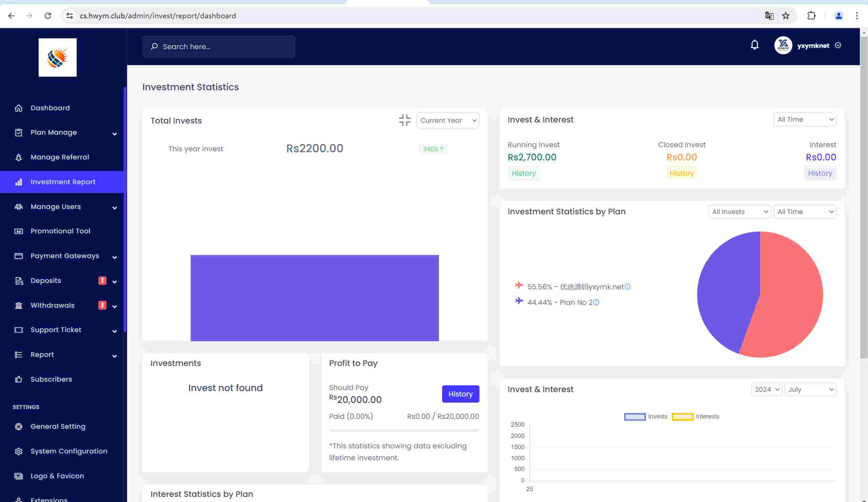Click the notification bell icon
868x502 pixels.
click(x=754, y=45)
